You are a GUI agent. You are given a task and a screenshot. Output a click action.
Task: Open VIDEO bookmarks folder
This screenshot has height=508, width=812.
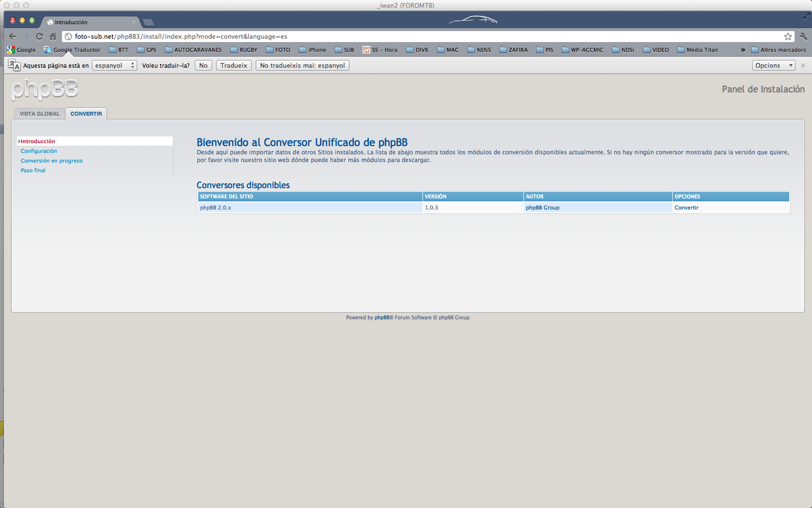pyautogui.click(x=656, y=50)
